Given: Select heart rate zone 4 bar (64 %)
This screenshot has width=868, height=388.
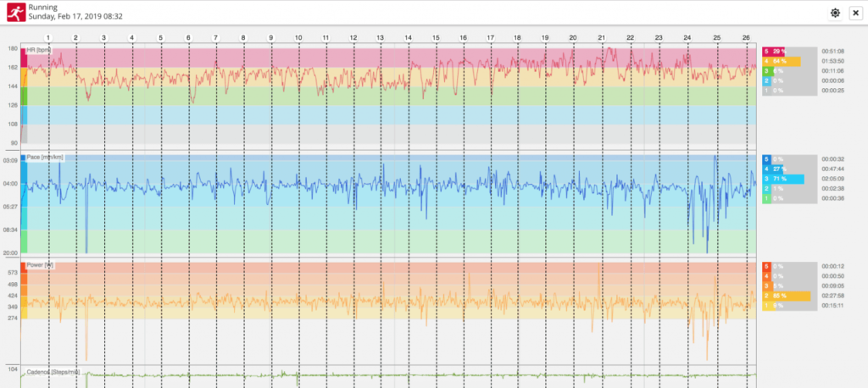Looking at the screenshot, I should click(x=785, y=62).
